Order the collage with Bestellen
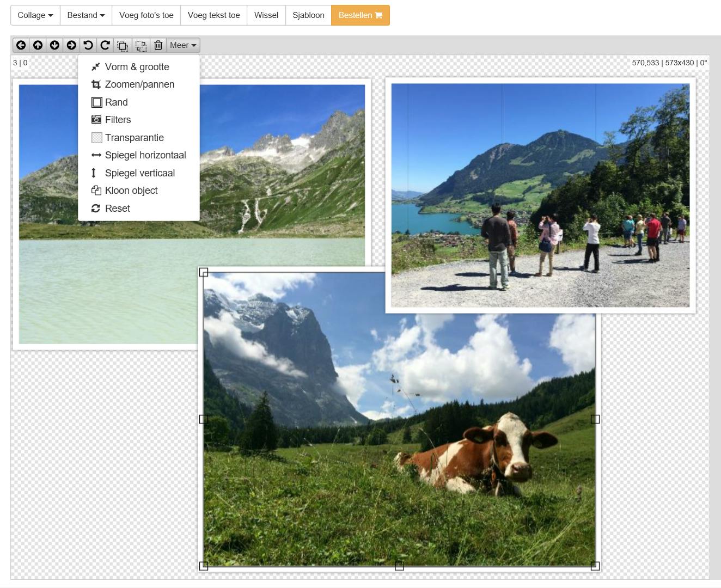The image size is (721, 588). pos(361,15)
